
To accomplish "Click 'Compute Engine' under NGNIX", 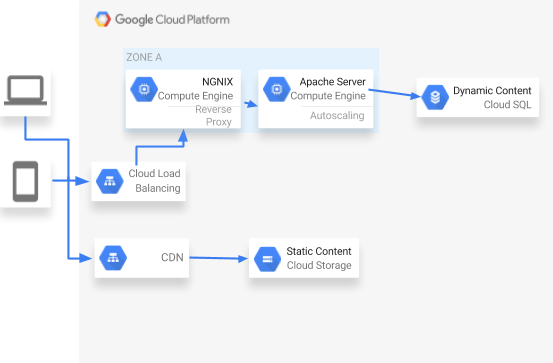I will tap(195, 96).
